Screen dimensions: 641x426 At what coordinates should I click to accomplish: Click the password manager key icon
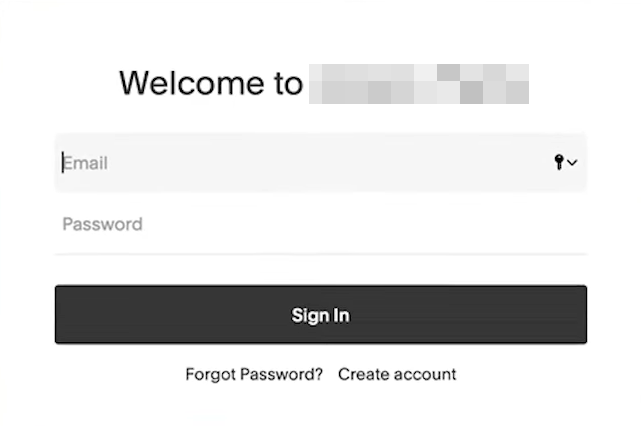click(x=559, y=162)
